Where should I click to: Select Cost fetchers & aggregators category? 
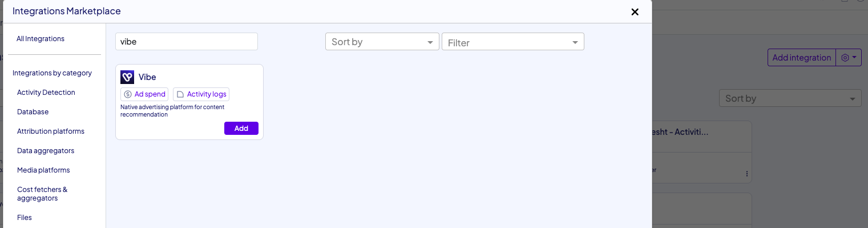click(42, 194)
